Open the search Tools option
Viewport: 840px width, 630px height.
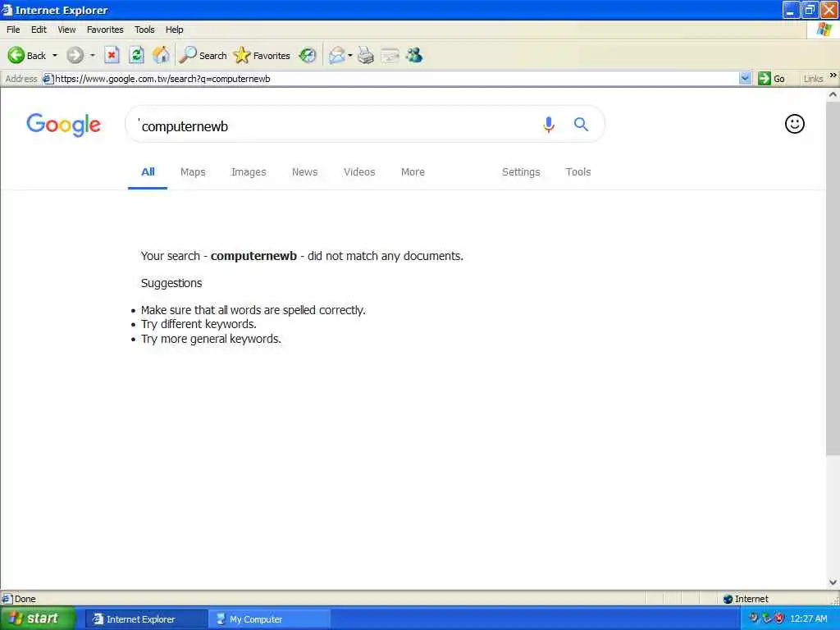tap(578, 172)
